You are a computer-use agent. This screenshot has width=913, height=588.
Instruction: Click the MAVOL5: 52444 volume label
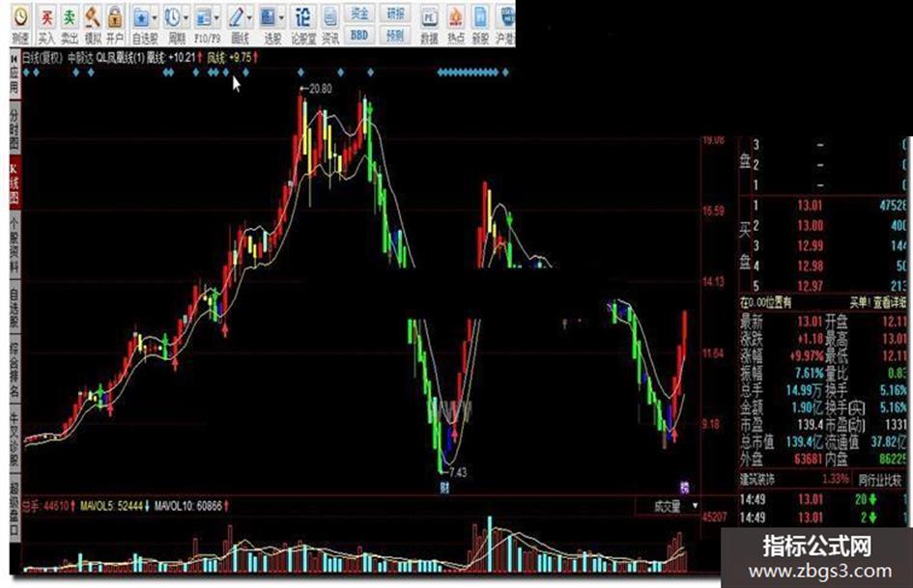pos(112,506)
